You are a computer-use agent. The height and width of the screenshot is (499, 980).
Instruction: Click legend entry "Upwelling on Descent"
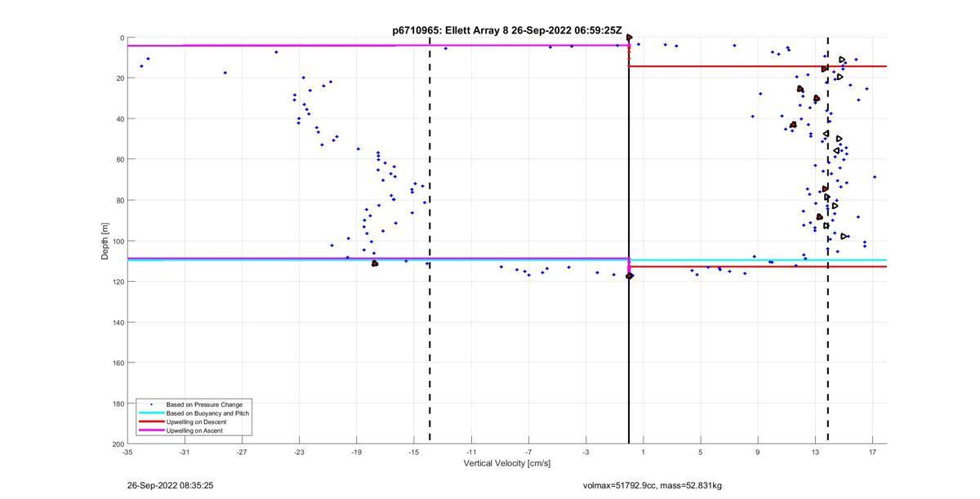click(x=197, y=421)
